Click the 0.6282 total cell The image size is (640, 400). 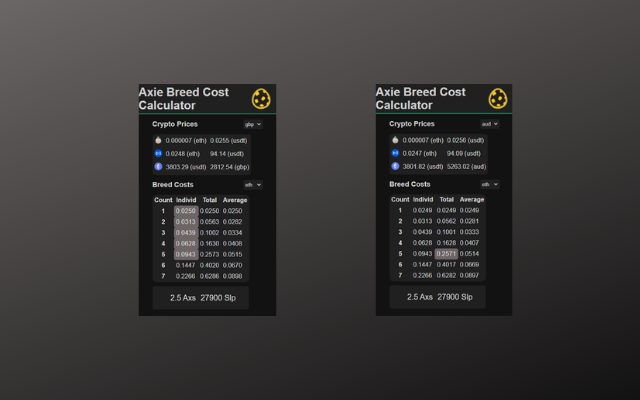[x=446, y=276]
